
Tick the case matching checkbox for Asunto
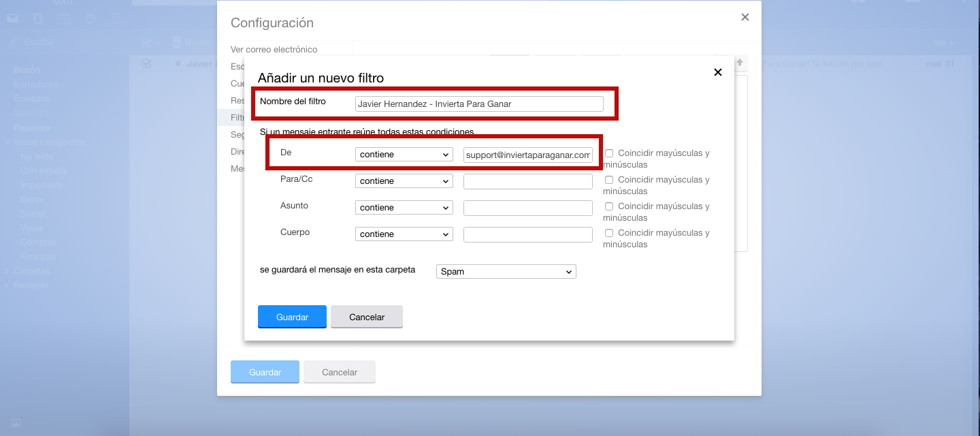click(x=609, y=206)
